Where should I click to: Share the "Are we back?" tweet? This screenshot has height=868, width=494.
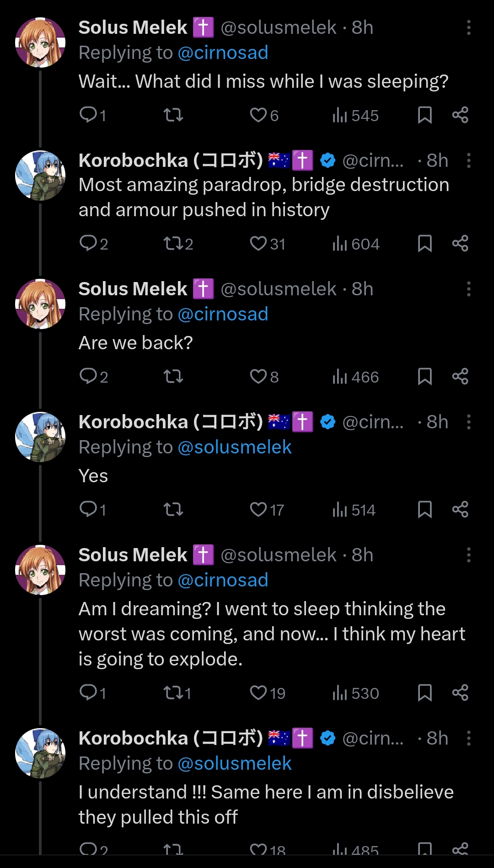[x=460, y=377]
